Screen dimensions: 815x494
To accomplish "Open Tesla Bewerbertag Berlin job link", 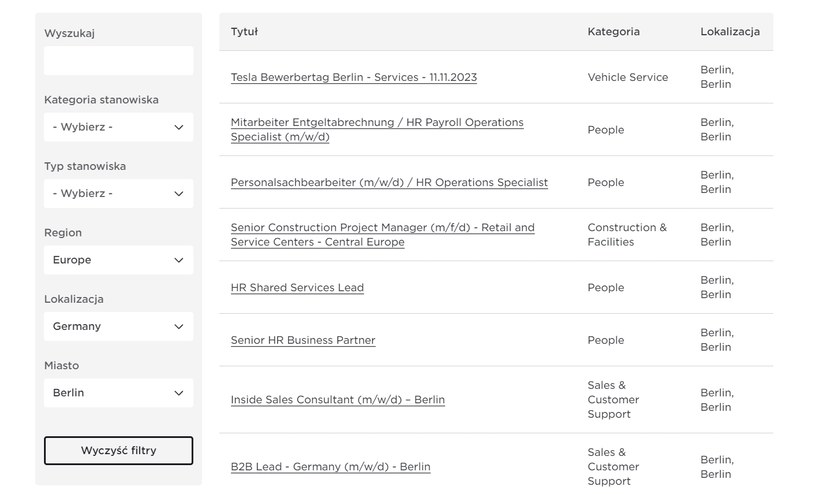I will 353,77.
